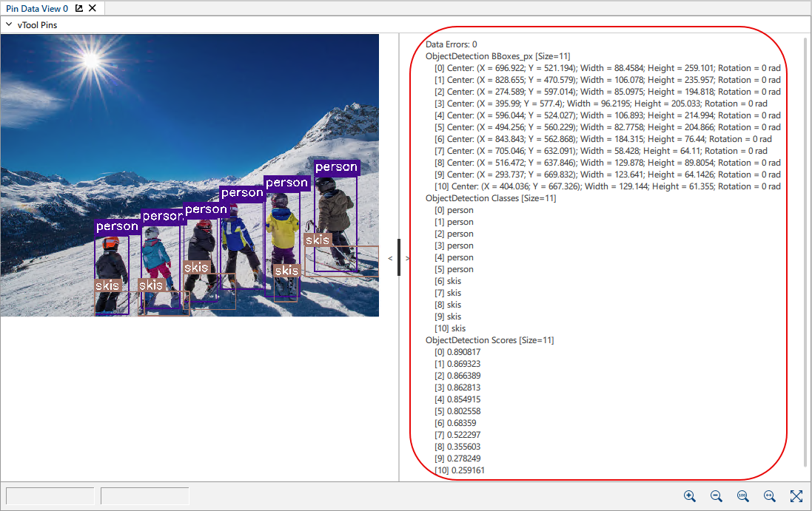
Task: Click the skiers detection image preview
Action: (189, 175)
